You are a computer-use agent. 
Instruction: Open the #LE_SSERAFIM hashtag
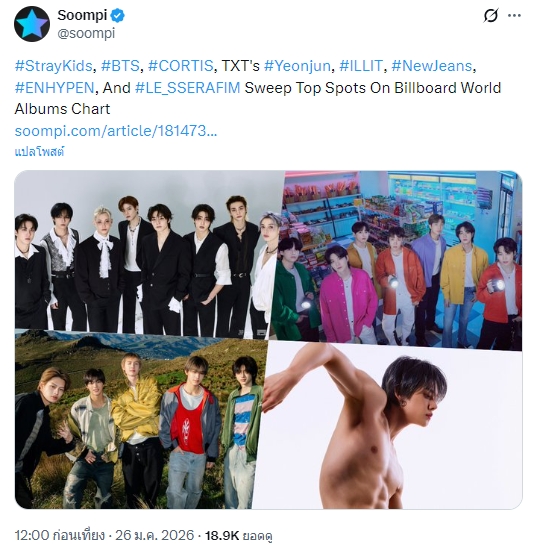click(188, 88)
